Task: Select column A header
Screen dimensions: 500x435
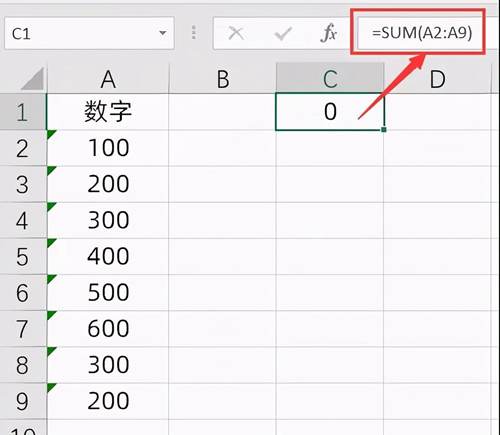Action: [x=108, y=79]
